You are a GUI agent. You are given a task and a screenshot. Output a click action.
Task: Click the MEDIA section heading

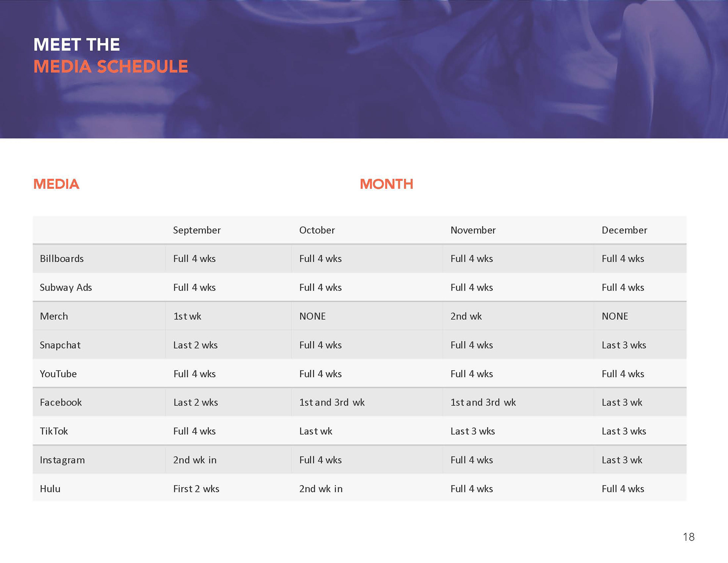tap(56, 184)
